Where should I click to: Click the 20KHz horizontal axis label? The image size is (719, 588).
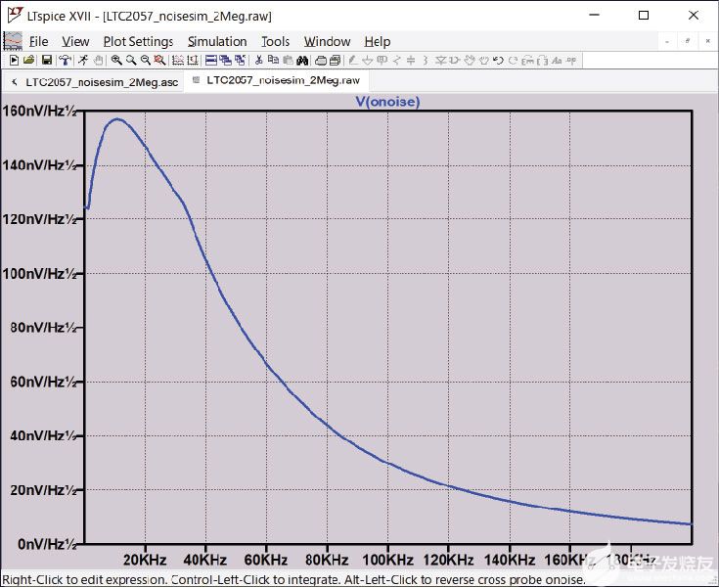pyautogui.click(x=145, y=560)
